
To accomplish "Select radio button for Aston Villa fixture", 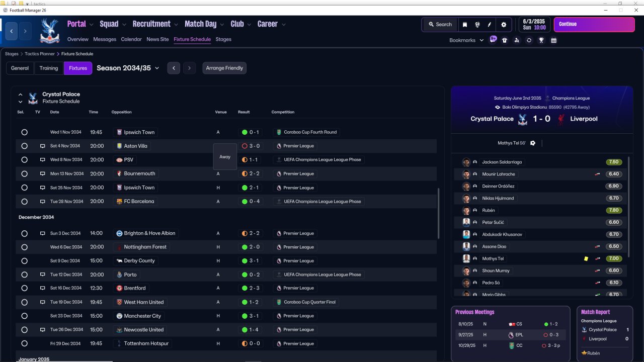I will [24, 146].
